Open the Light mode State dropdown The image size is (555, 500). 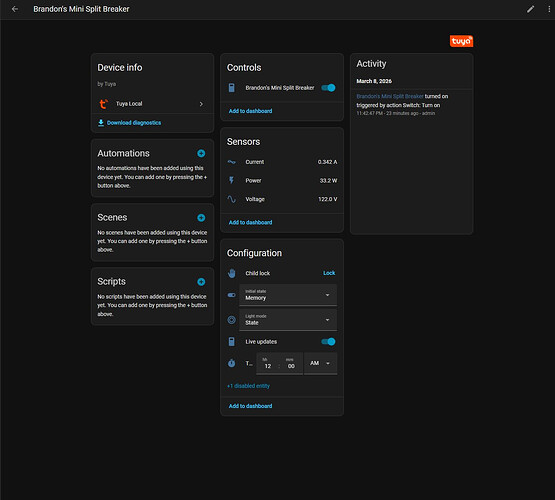(x=288, y=320)
